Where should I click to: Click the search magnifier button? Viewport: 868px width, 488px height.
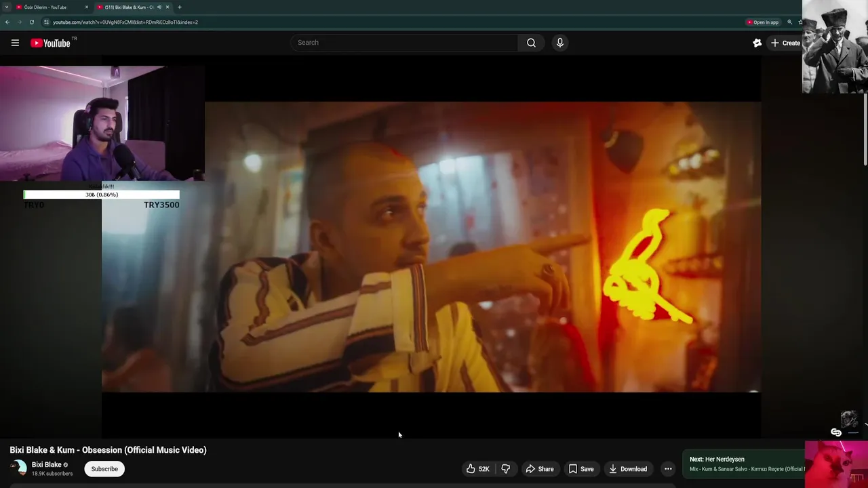coord(531,43)
